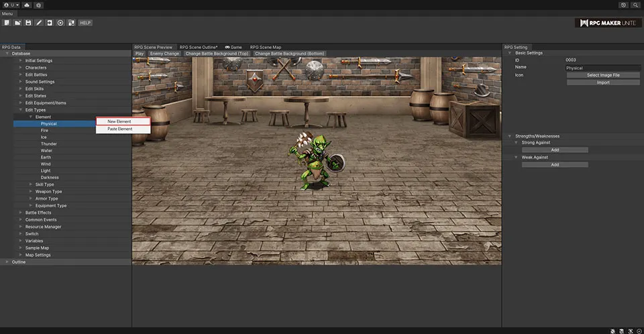The height and width of the screenshot is (334, 644).
Task: Click the search magnifier icon at top right
Action: (x=635, y=5)
